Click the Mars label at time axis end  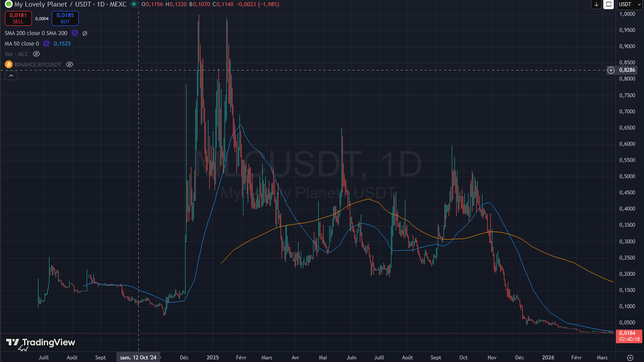coord(602,357)
